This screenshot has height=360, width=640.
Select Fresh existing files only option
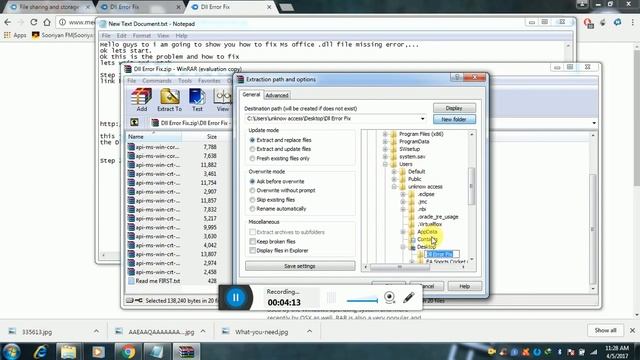click(252, 158)
